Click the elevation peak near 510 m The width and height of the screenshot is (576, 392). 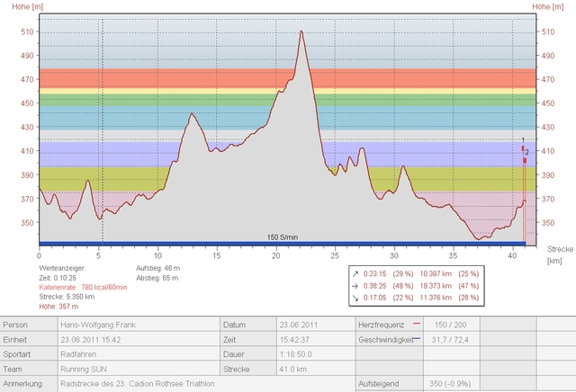[301, 32]
